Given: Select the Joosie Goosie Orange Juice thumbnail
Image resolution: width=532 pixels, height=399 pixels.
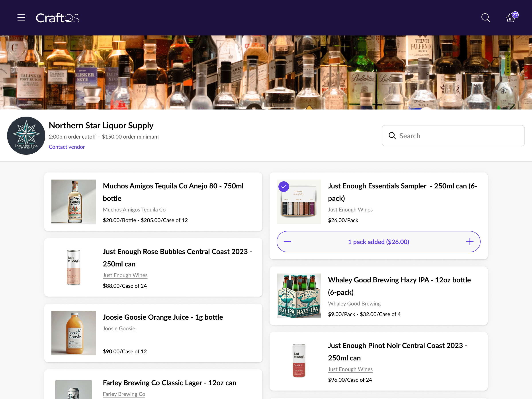Looking at the screenshot, I should [73, 333].
